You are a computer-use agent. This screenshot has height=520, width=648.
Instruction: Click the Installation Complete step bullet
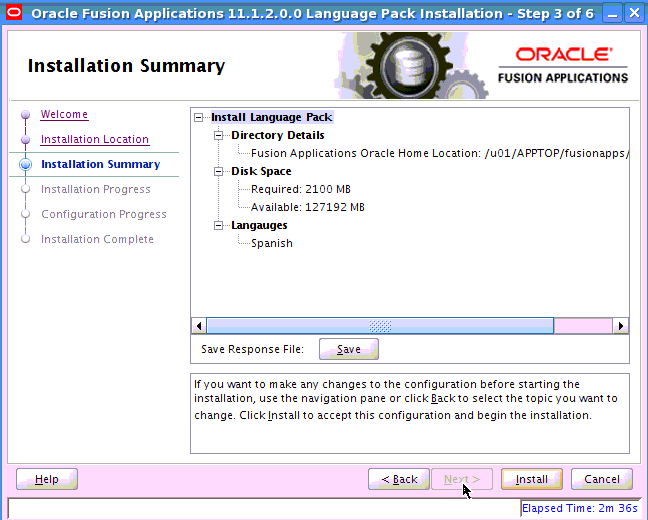26,239
